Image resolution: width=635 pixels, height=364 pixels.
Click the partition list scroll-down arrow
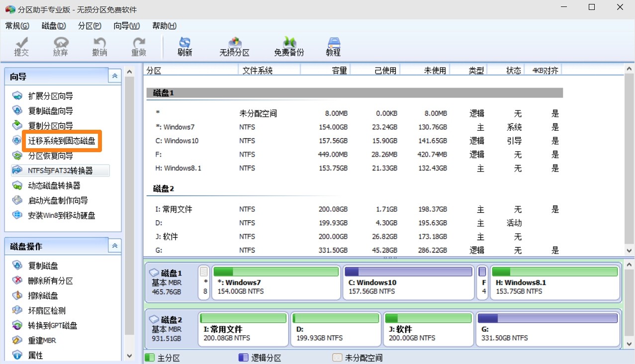point(629,251)
